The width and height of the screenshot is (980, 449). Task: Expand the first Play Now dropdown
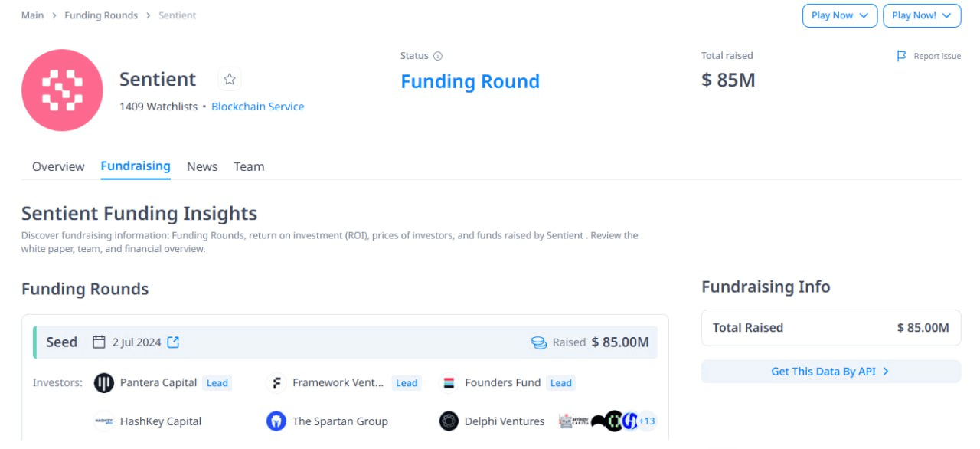tap(839, 15)
